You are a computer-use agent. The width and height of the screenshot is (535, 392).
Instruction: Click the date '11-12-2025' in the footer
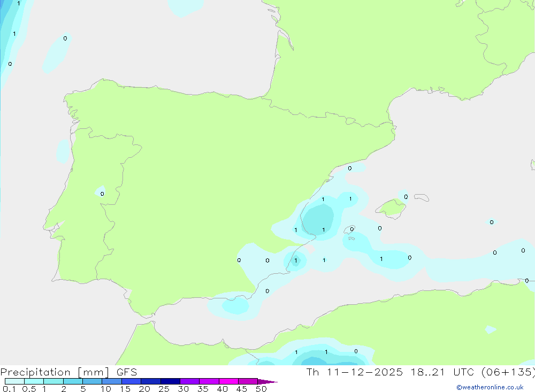click(x=364, y=372)
